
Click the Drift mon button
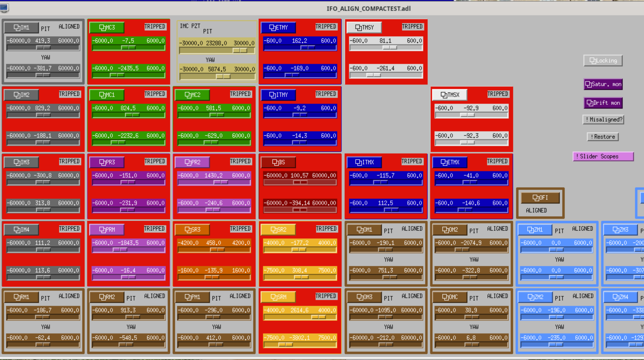pos(603,103)
